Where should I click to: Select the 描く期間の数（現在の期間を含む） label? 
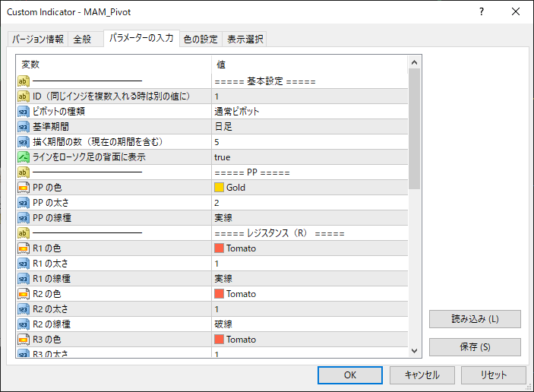click(98, 141)
